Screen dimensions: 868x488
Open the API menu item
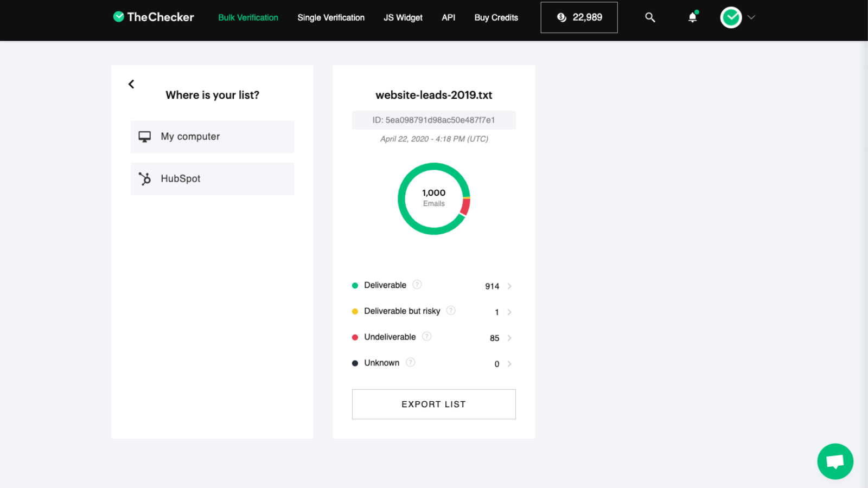click(448, 17)
